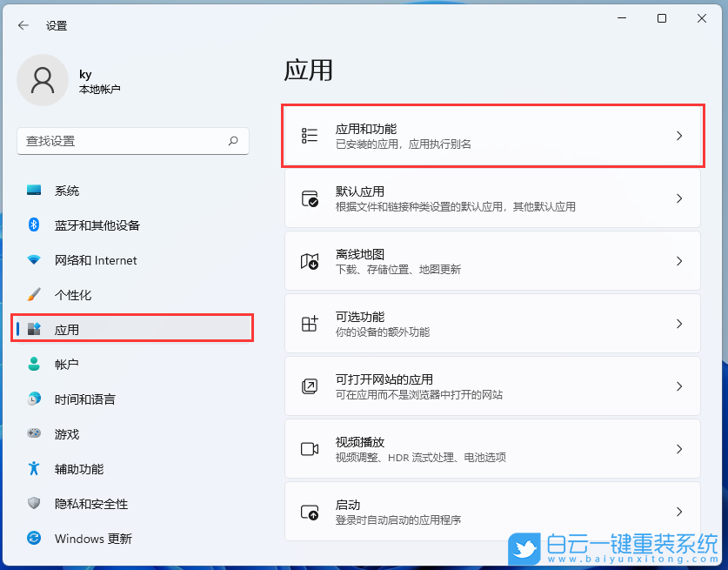The image size is (728, 570).
Task: Click the 帐户 person icon
Action: click(33, 364)
